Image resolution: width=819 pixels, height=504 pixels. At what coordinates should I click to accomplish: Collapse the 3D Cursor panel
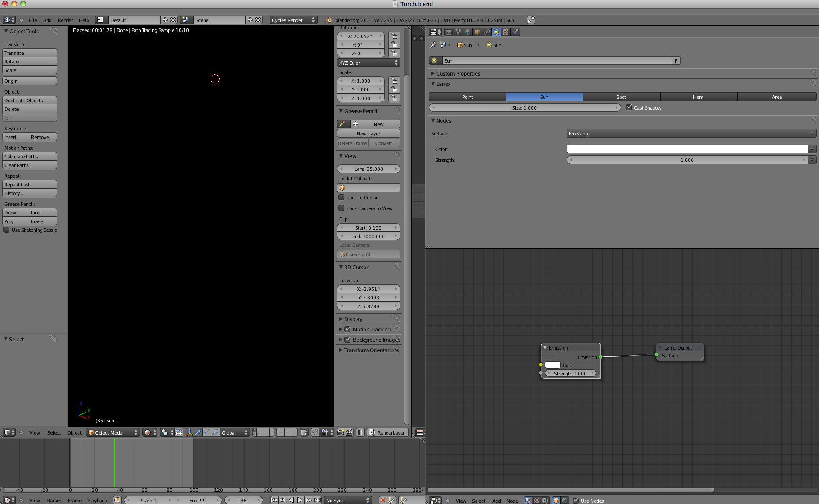341,267
